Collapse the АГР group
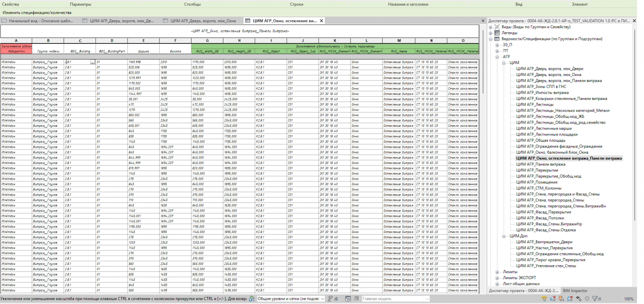 click(497, 57)
